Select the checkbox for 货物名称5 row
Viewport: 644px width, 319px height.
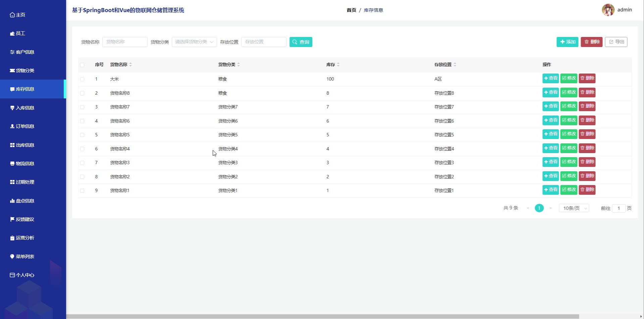[x=82, y=135]
